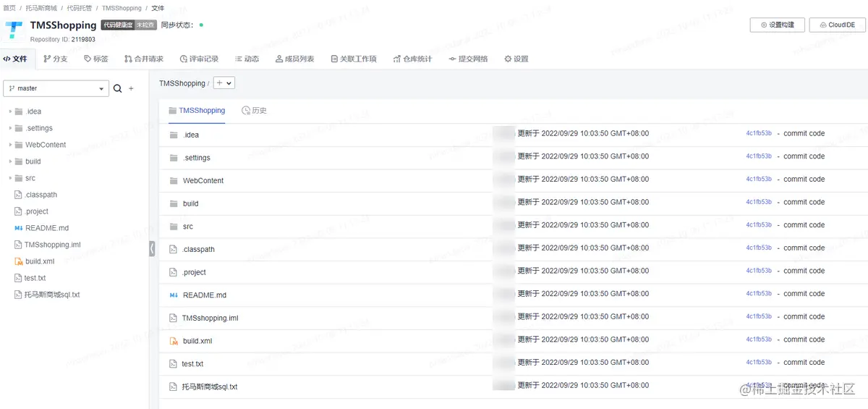Screen dimensions: 868x409
Task: Open commit 4c1fb53b in the .idea row
Action: tap(759, 134)
